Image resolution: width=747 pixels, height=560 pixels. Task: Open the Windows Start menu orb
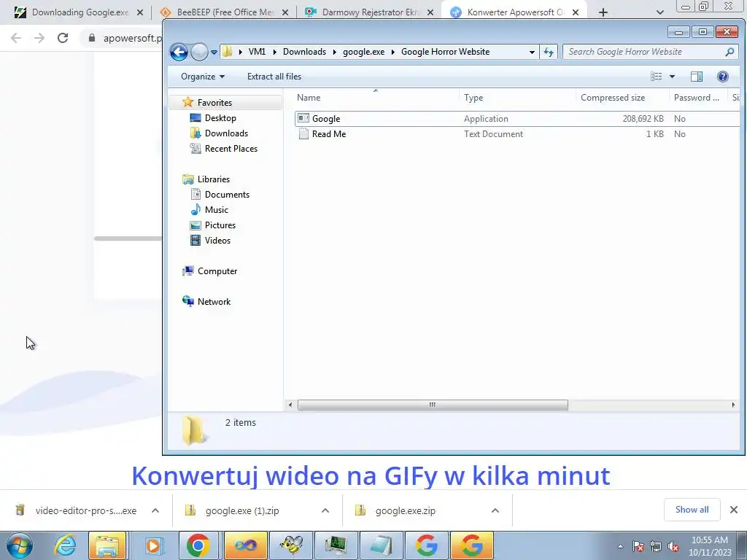(20, 545)
